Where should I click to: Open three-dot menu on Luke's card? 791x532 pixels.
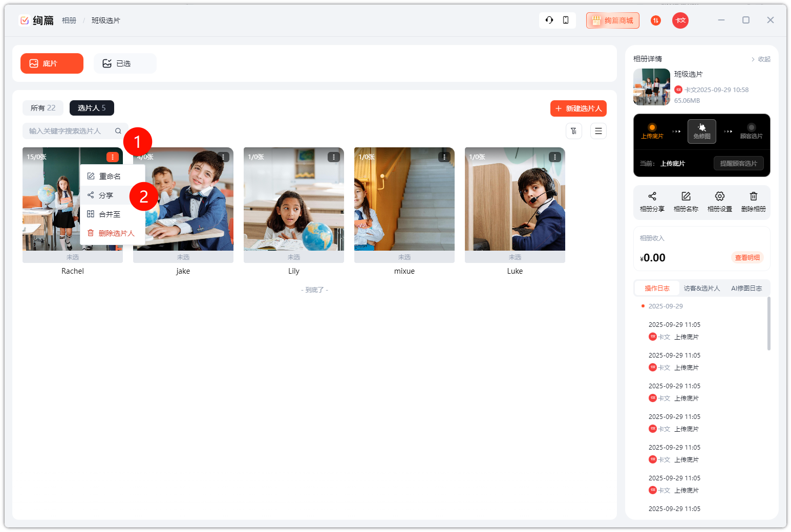pyautogui.click(x=555, y=157)
